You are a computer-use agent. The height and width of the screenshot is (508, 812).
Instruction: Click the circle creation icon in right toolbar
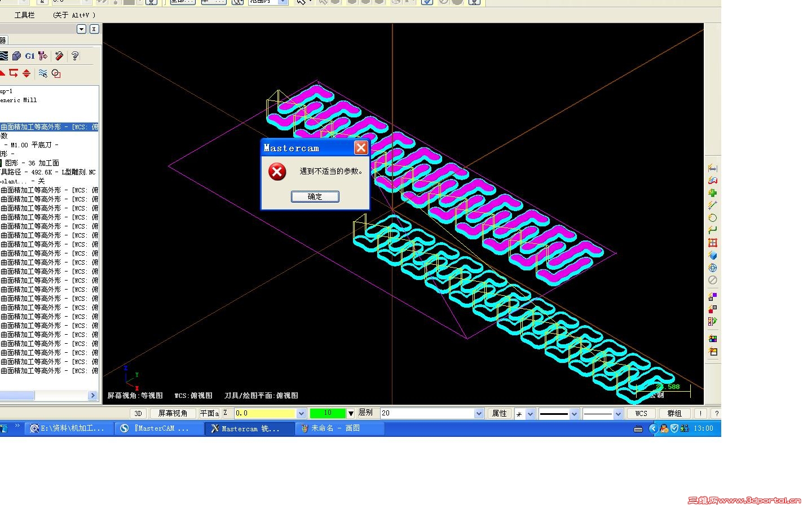[713, 218]
